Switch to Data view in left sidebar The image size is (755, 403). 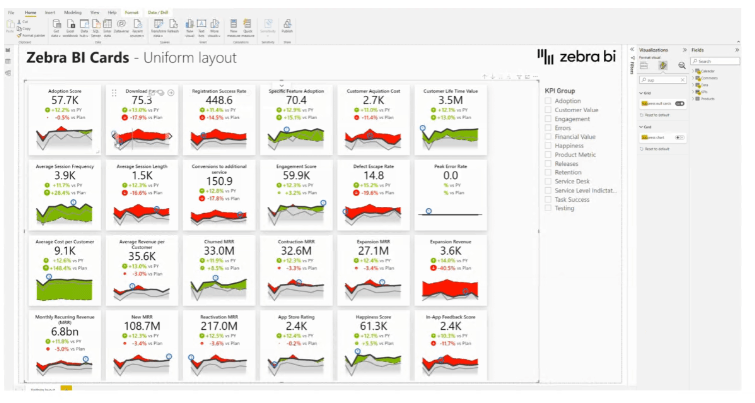pyautogui.click(x=8, y=60)
